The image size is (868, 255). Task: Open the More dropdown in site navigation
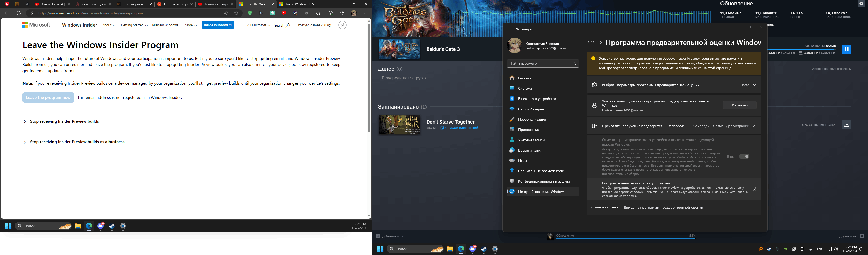pos(190,25)
